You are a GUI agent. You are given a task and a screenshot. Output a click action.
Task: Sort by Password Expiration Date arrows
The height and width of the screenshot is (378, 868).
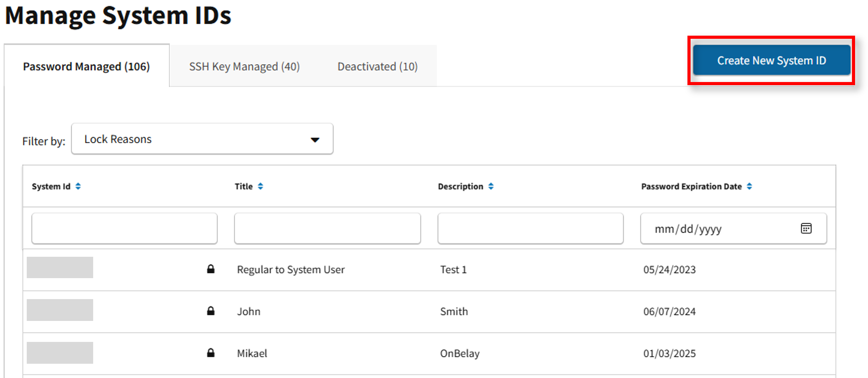point(749,186)
